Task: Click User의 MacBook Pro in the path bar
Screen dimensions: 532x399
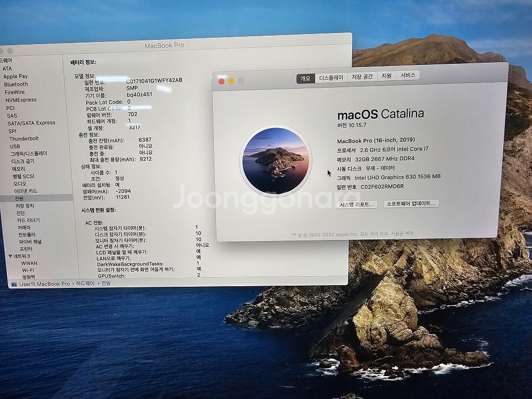Action: [x=45, y=284]
